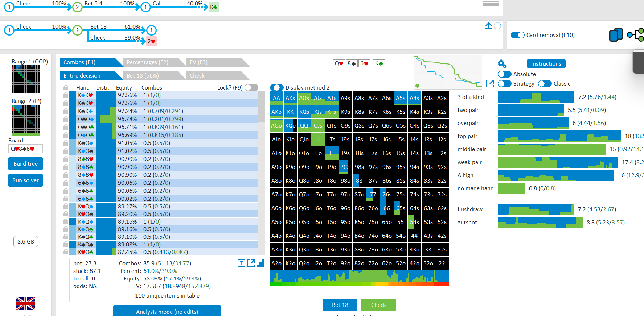Click the no made hand green bar
This screenshot has height=316, width=644.
click(511, 188)
